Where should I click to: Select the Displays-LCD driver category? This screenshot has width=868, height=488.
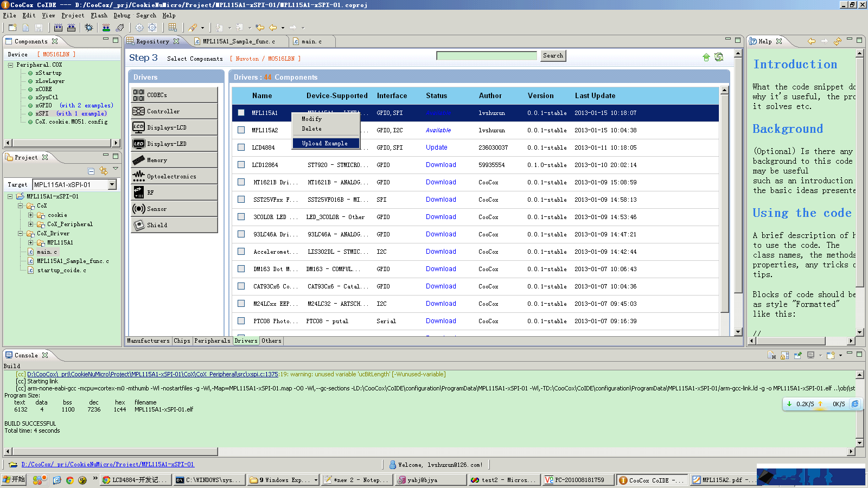pyautogui.click(x=174, y=127)
